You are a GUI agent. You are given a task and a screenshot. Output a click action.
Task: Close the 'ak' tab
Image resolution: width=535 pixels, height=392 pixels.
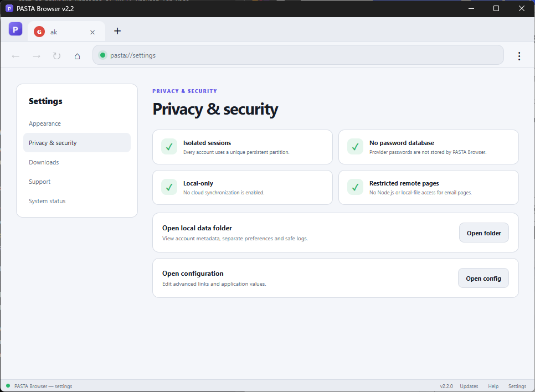pyautogui.click(x=92, y=32)
